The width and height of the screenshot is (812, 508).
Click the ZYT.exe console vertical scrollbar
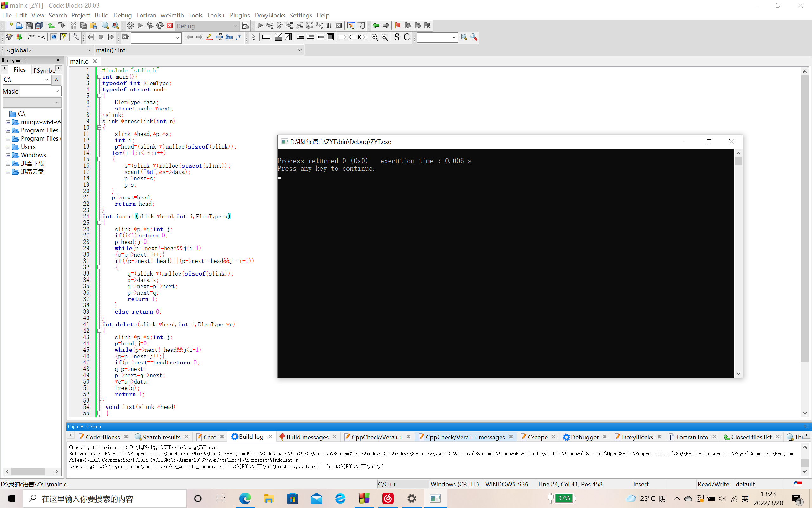(x=738, y=263)
